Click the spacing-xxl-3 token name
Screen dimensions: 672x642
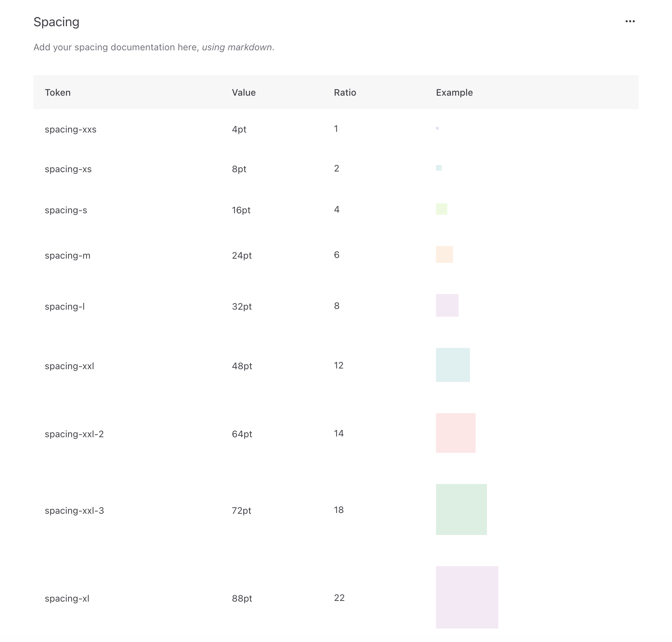point(75,511)
